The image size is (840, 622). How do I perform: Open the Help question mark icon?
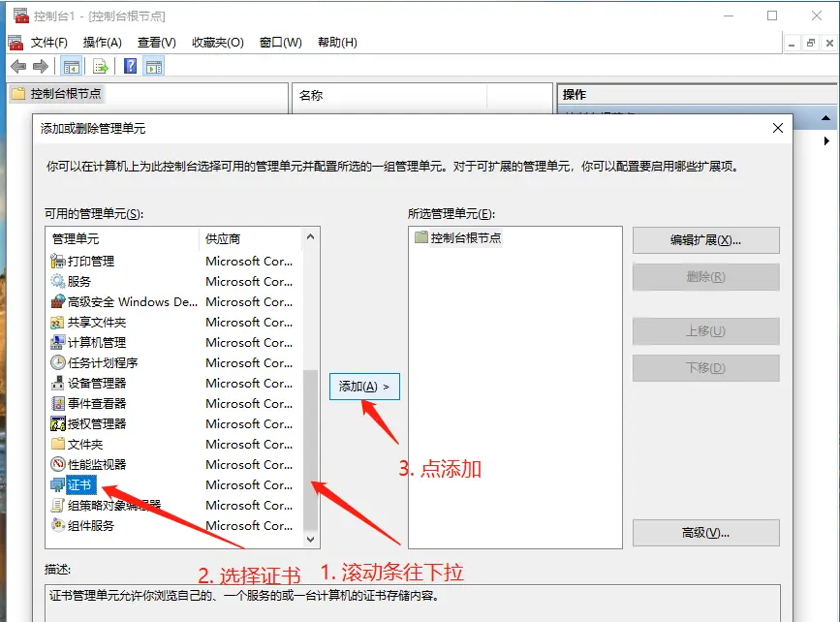coord(130,66)
